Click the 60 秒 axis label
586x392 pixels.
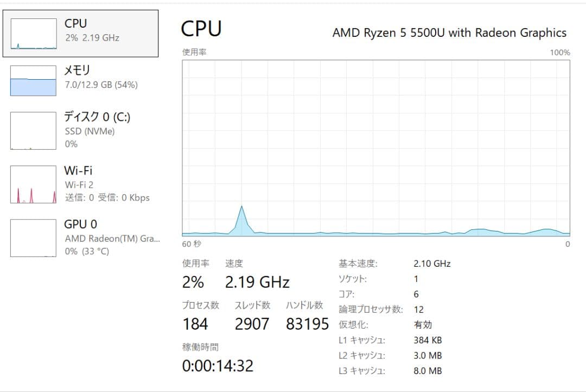(193, 244)
